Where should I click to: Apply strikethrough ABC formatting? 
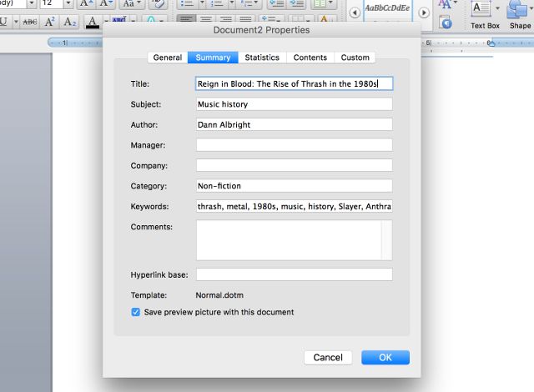pyautogui.click(x=30, y=22)
